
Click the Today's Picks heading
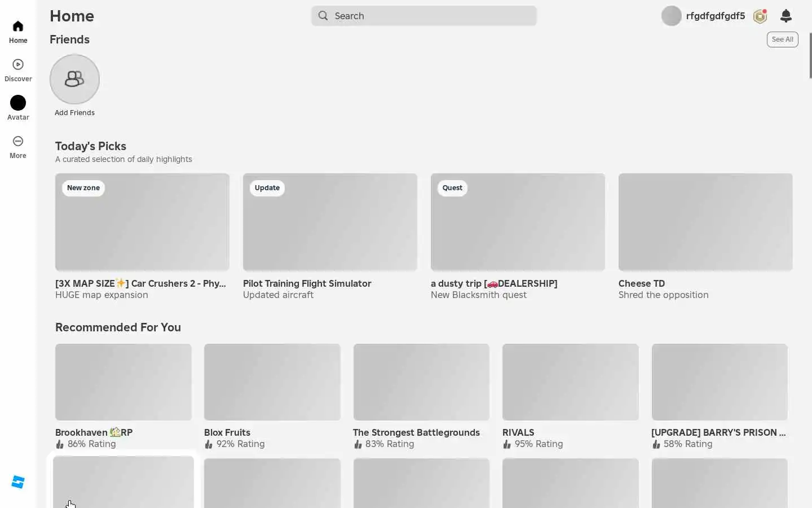click(91, 146)
